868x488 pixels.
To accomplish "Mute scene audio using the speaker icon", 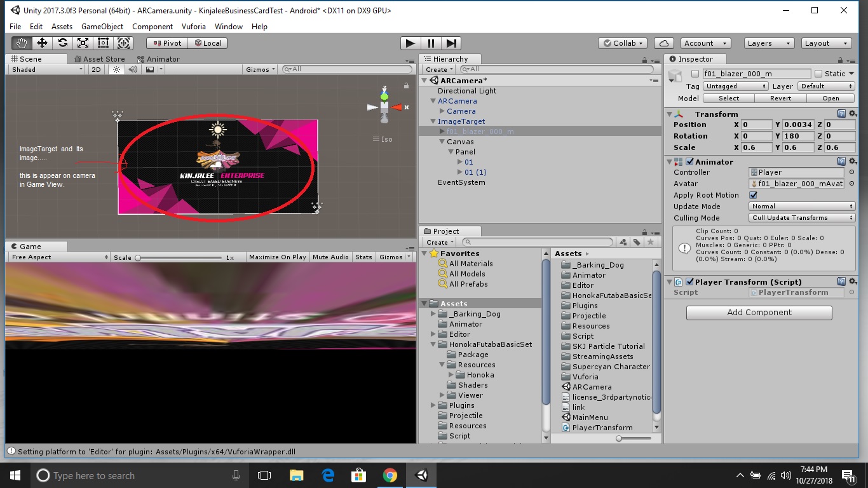I will point(133,69).
